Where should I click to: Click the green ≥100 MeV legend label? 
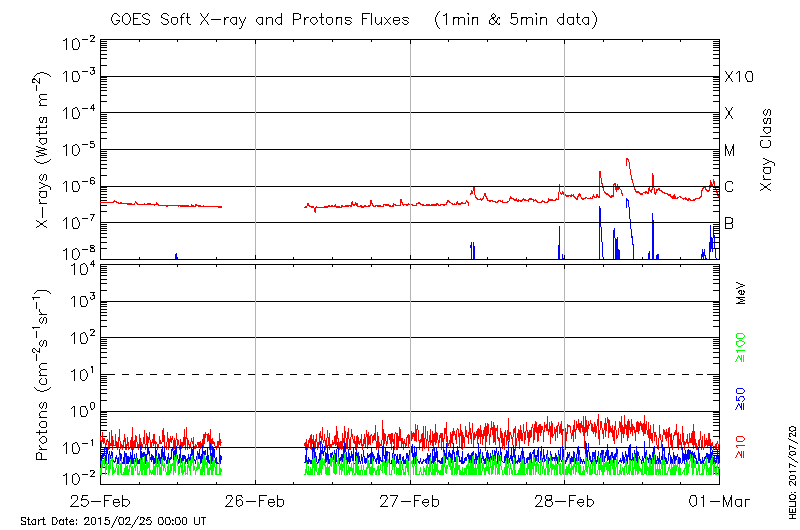(x=741, y=349)
